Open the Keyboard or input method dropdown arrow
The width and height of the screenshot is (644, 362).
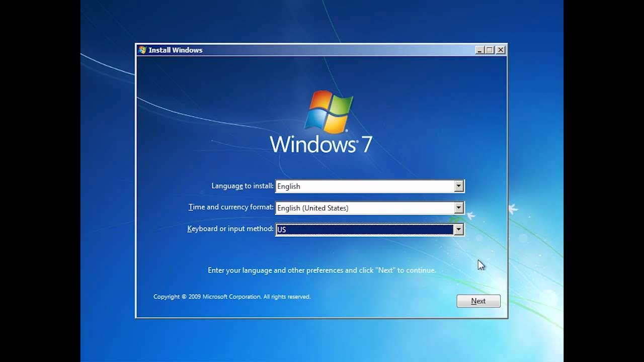[x=458, y=230]
